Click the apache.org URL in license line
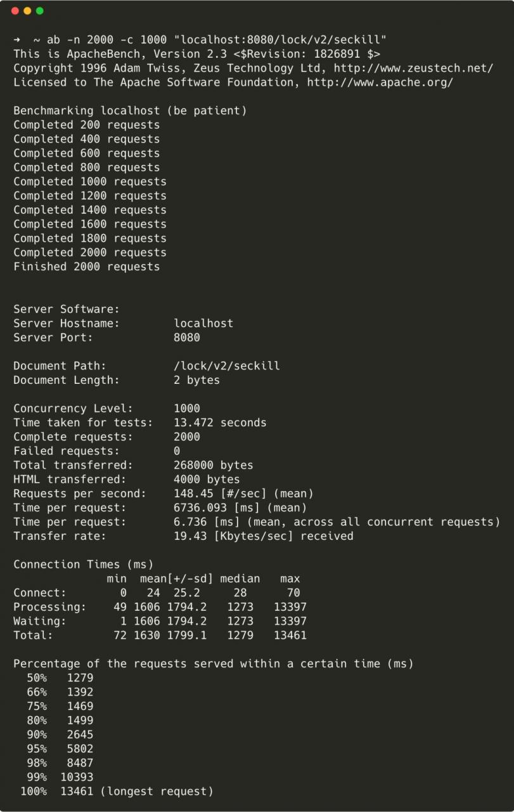 point(380,82)
